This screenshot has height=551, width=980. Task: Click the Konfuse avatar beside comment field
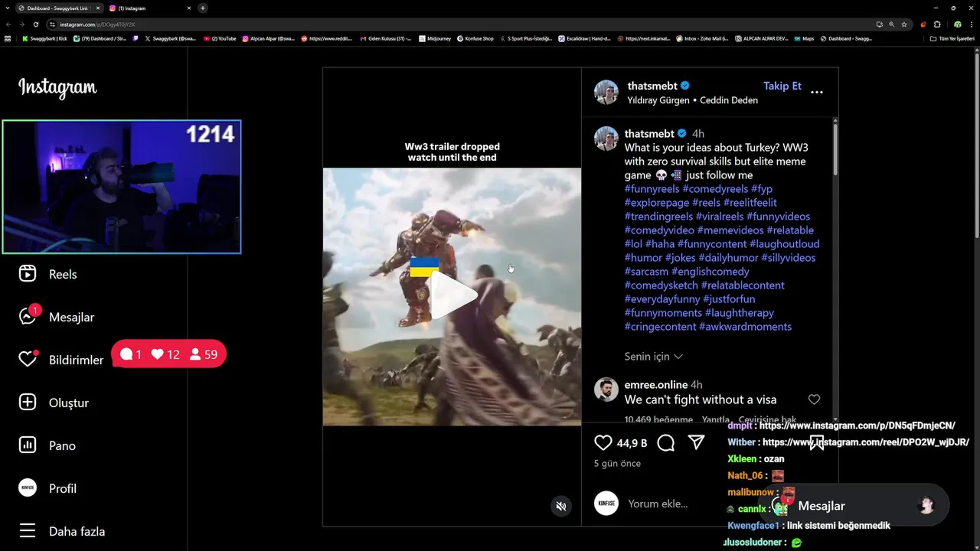606,503
